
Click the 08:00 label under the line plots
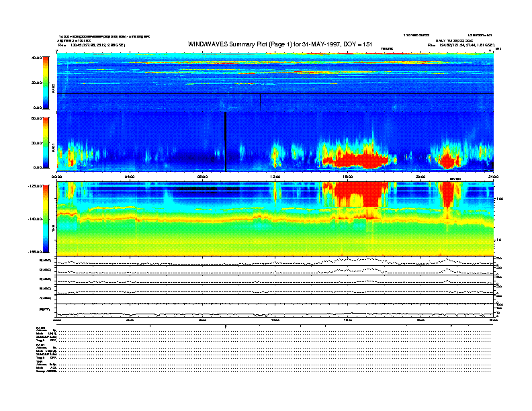(202, 320)
